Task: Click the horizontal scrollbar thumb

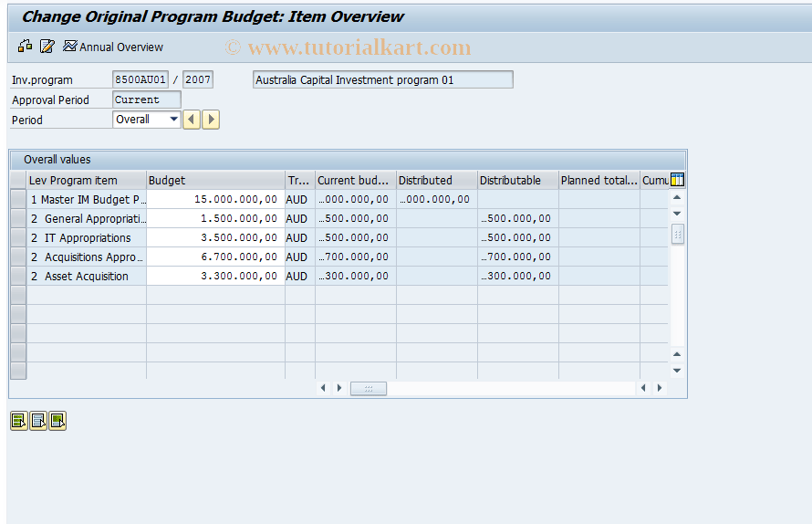Action: coord(369,388)
